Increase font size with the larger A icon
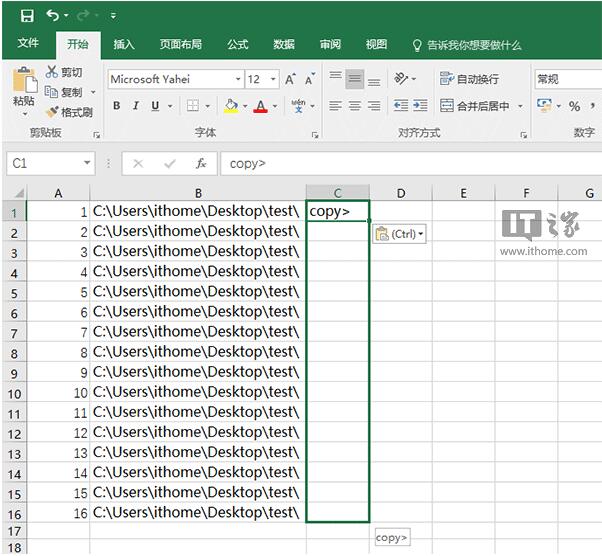This screenshot has height=556, width=602. (x=290, y=79)
